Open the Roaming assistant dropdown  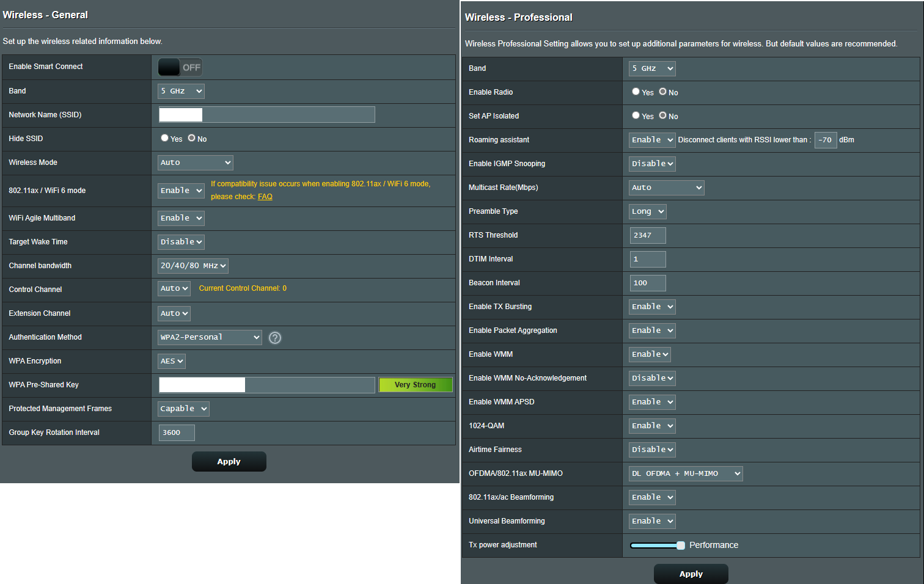[652, 140]
